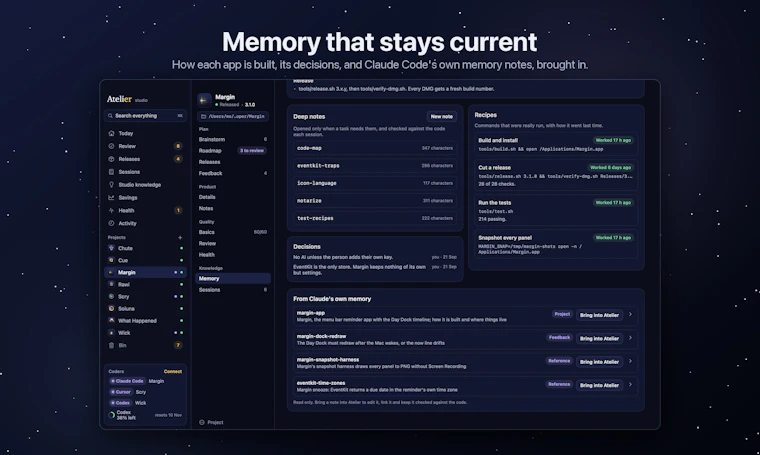The image size is (760, 455).
Task: Click the Chute project icon
Action: tap(111, 248)
